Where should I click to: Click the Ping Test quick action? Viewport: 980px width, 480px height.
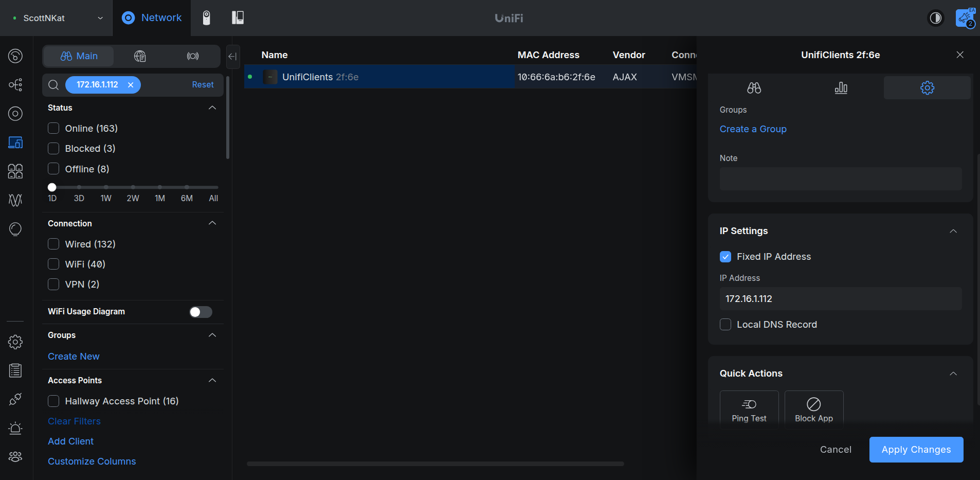(749, 410)
